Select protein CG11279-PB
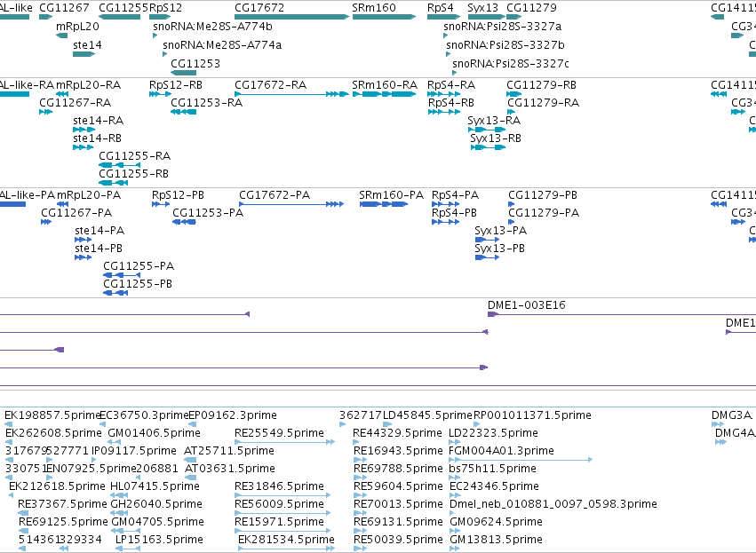 pyautogui.click(x=543, y=195)
